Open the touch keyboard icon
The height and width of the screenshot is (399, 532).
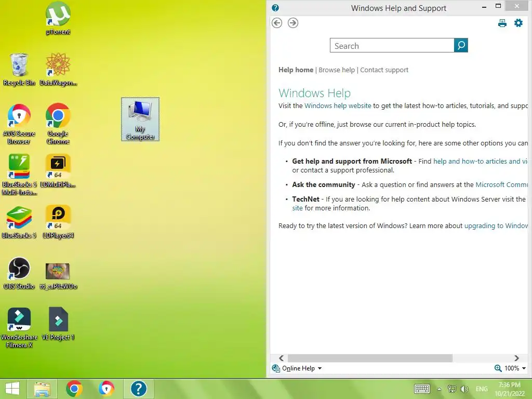click(x=422, y=389)
